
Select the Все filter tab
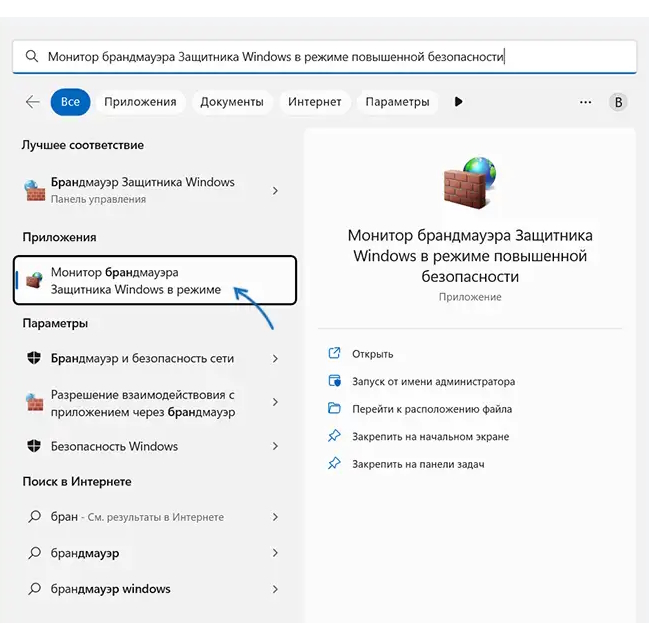[x=70, y=102]
